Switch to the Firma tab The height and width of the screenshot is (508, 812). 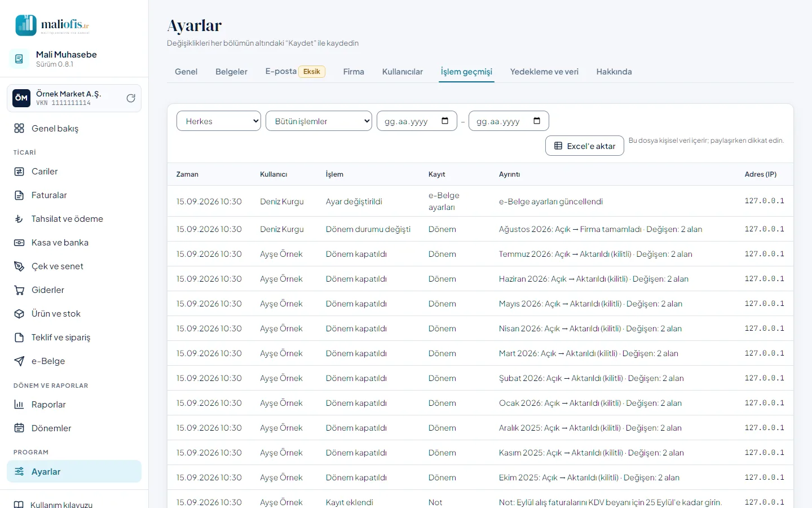tap(354, 72)
